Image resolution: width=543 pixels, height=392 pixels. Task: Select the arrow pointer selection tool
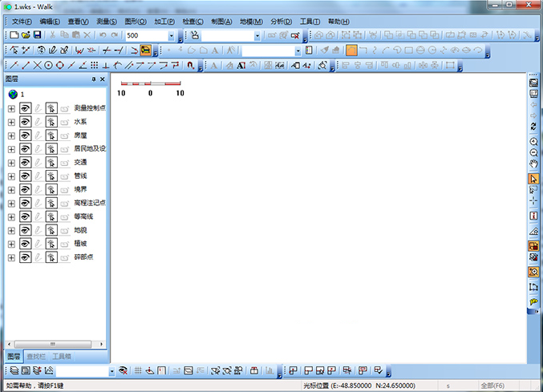coord(533,179)
